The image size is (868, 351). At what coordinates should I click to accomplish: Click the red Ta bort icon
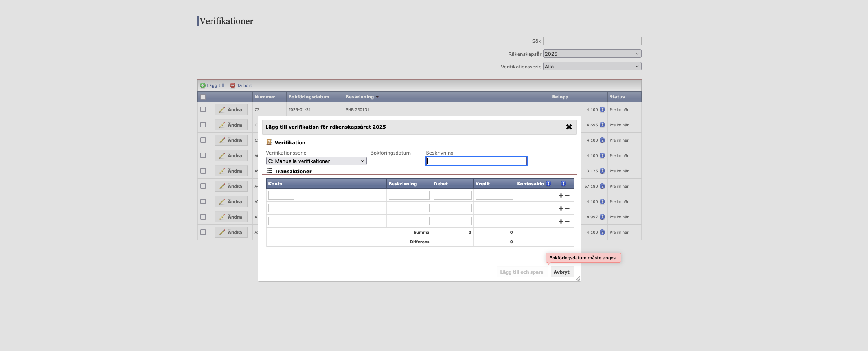coord(233,85)
